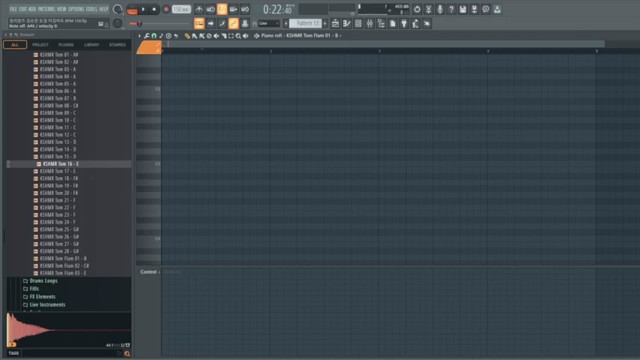640x360 pixels.
Task: Disable the highlighted recording countdown
Action: 222,9
